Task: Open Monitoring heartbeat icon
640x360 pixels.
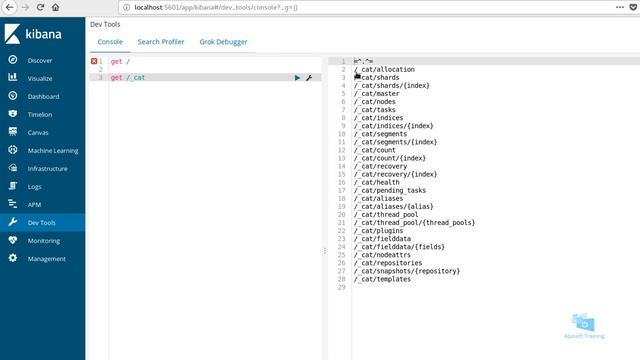Action: tap(13, 240)
